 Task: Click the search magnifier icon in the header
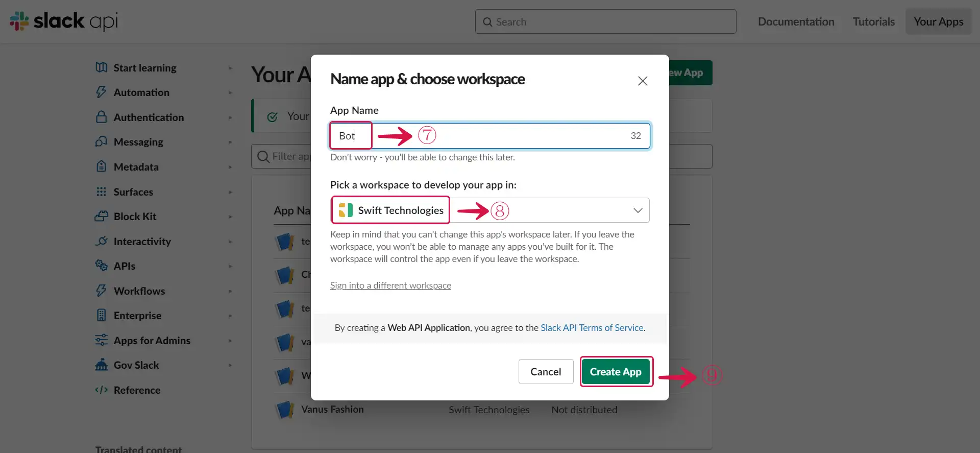(x=487, y=22)
